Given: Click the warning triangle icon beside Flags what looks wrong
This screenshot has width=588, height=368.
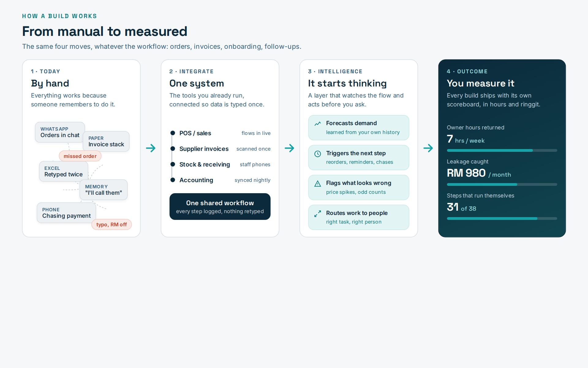Looking at the screenshot, I should (318, 183).
